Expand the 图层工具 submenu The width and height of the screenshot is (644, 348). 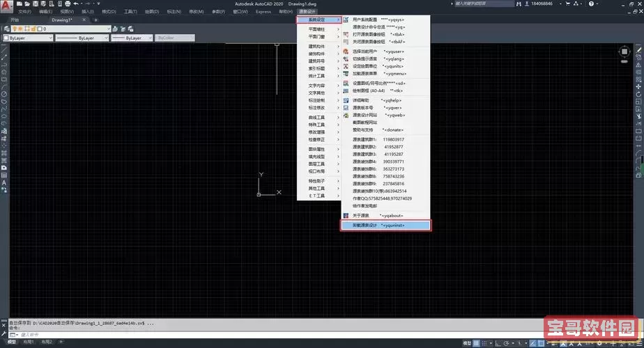[x=319, y=164]
